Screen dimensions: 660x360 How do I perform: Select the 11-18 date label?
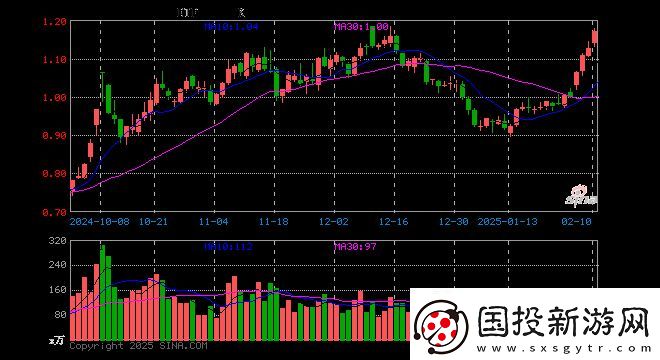point(274,221)
